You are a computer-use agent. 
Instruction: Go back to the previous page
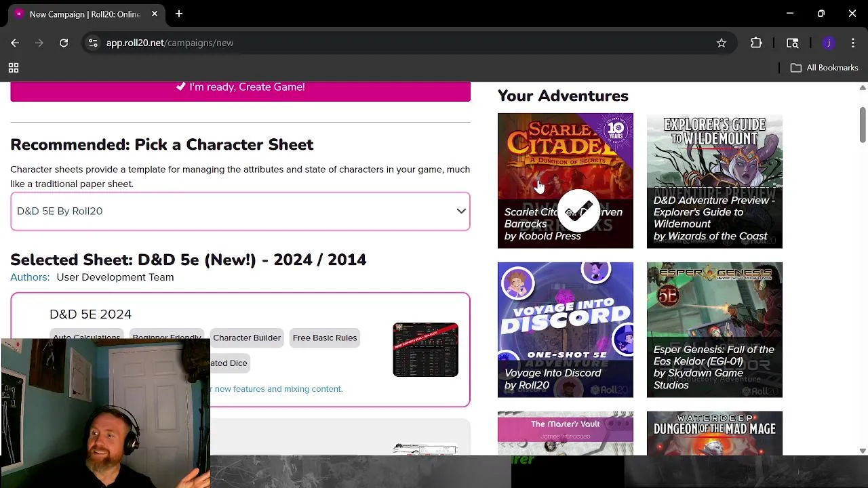[x=15, y=43]
